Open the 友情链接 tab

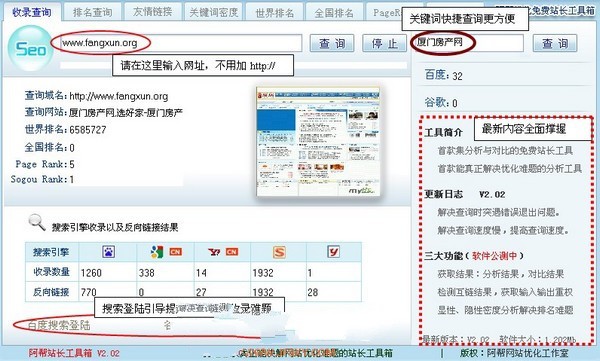(153, 13)
